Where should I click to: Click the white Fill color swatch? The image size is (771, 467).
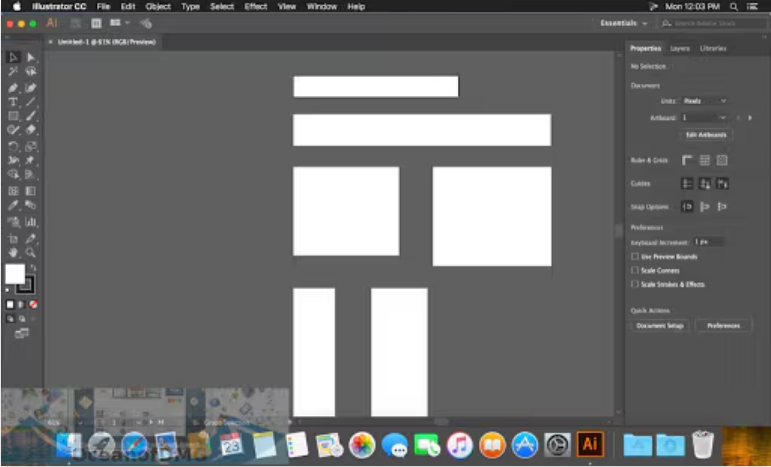coord(15,274)
